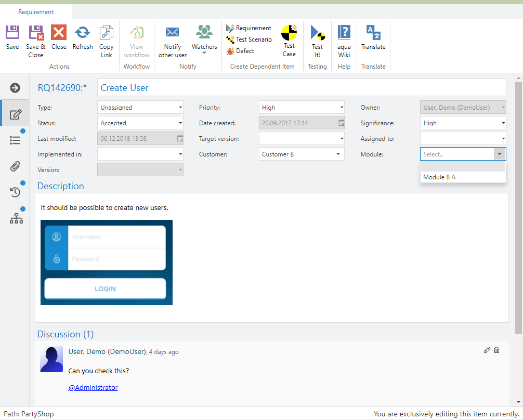
Task: Create a dependent Test Case
Action: point(289,33)
